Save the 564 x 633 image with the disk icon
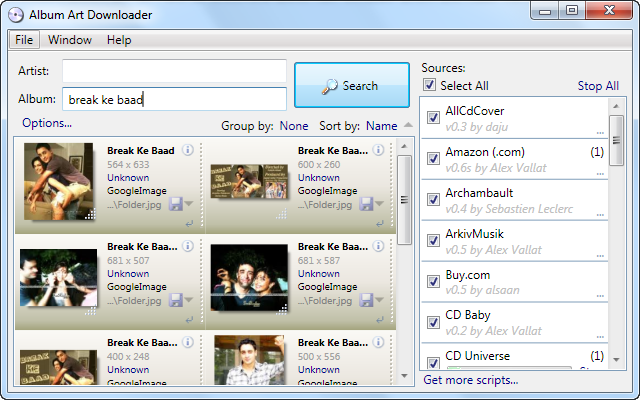 tap(176, 204)
